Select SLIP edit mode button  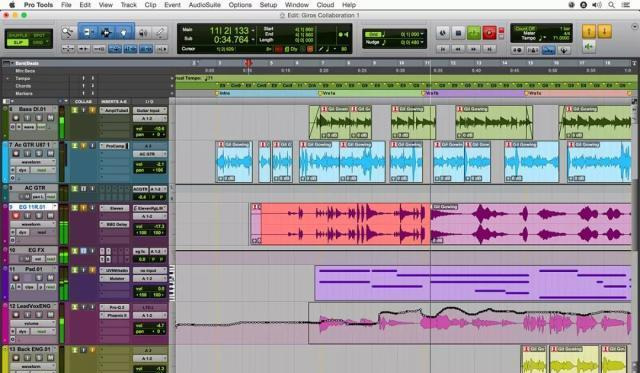18,42
